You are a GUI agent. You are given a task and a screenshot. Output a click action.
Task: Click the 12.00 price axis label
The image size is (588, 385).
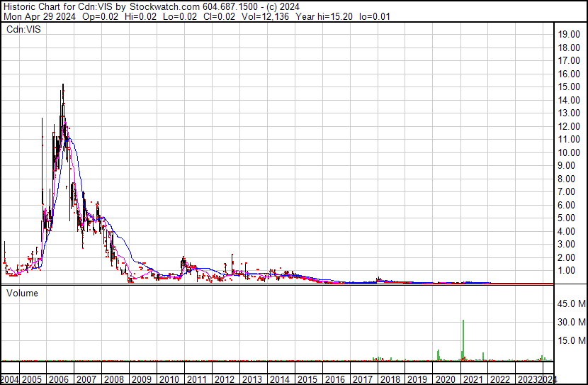(x=569, y=126)
